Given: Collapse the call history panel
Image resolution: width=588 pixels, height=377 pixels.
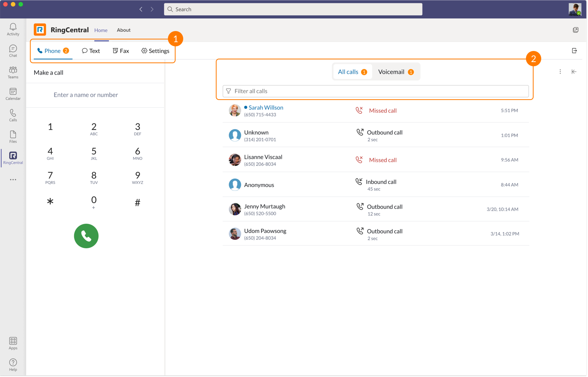Looking at the screenshot, I should 574,72.
